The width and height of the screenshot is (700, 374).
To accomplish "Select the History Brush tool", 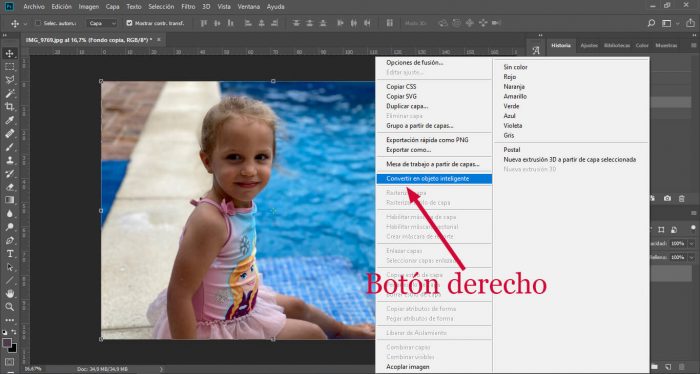I will coord(9,174).
